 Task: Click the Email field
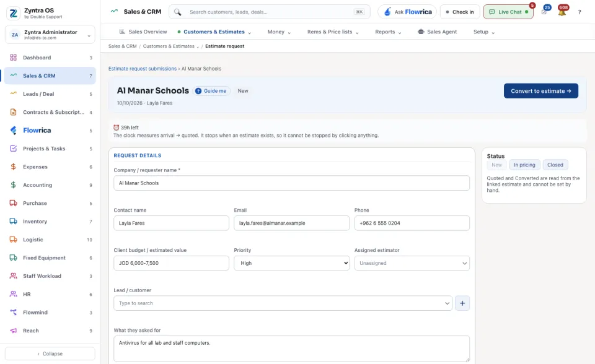291,223
